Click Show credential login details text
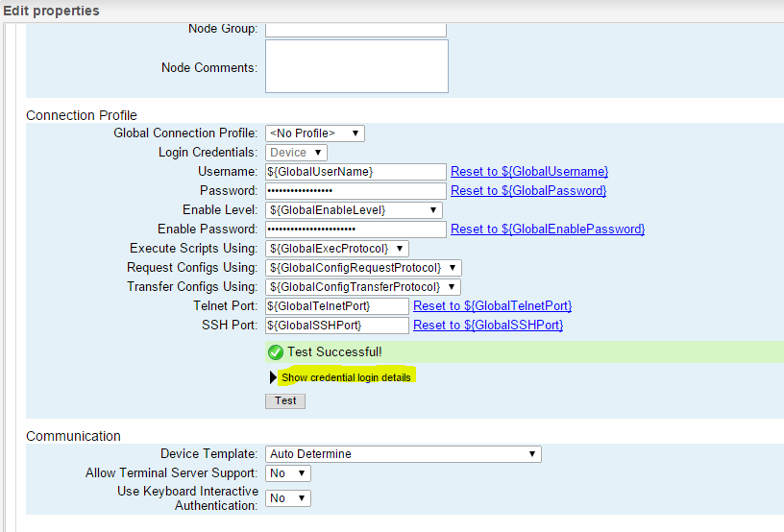 point(346,377)
